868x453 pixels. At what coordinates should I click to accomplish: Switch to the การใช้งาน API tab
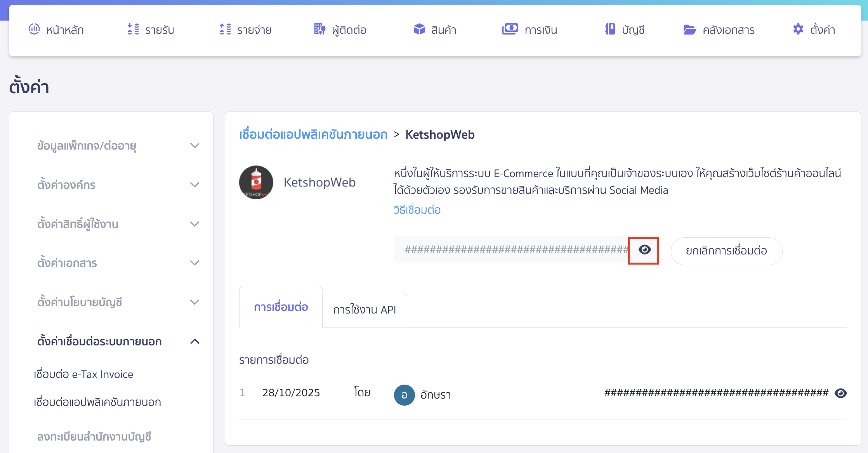tap(364, 310)
